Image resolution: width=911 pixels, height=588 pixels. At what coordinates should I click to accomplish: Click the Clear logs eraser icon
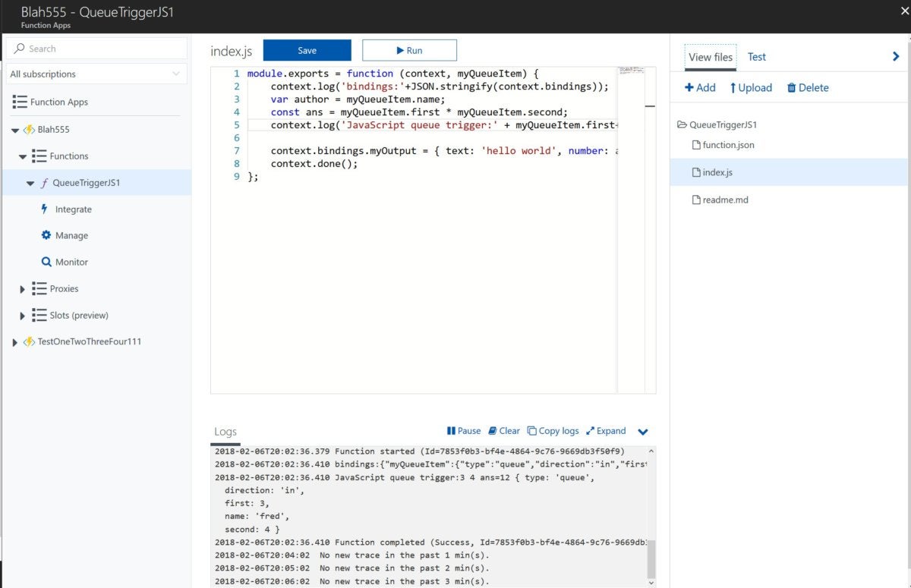[x=493, y=430]
